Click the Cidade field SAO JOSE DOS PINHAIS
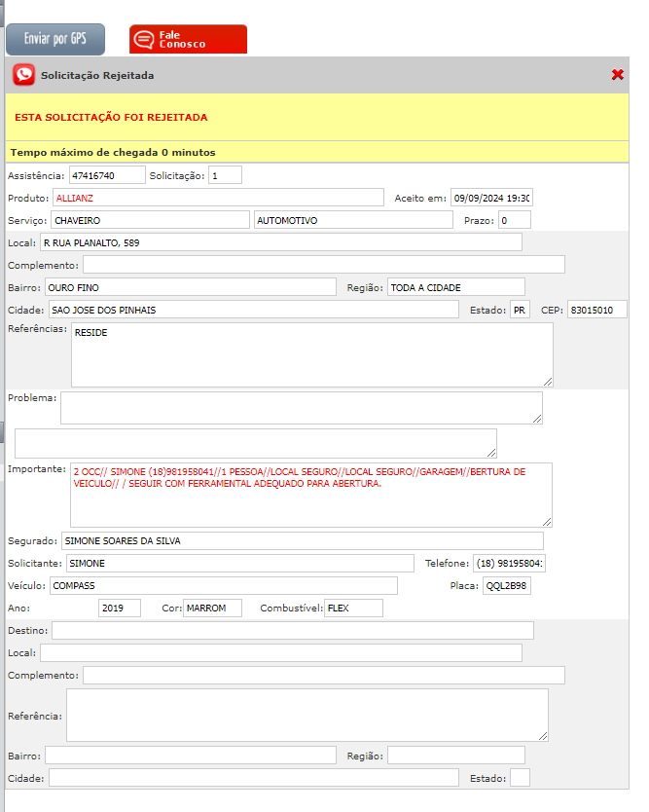 [254, 310]
